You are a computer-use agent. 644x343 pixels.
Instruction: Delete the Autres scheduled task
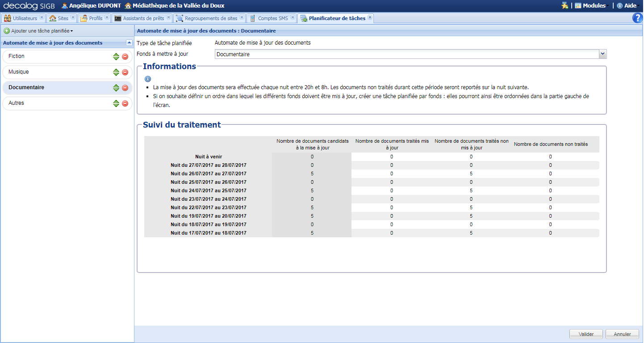pos(125,103)
